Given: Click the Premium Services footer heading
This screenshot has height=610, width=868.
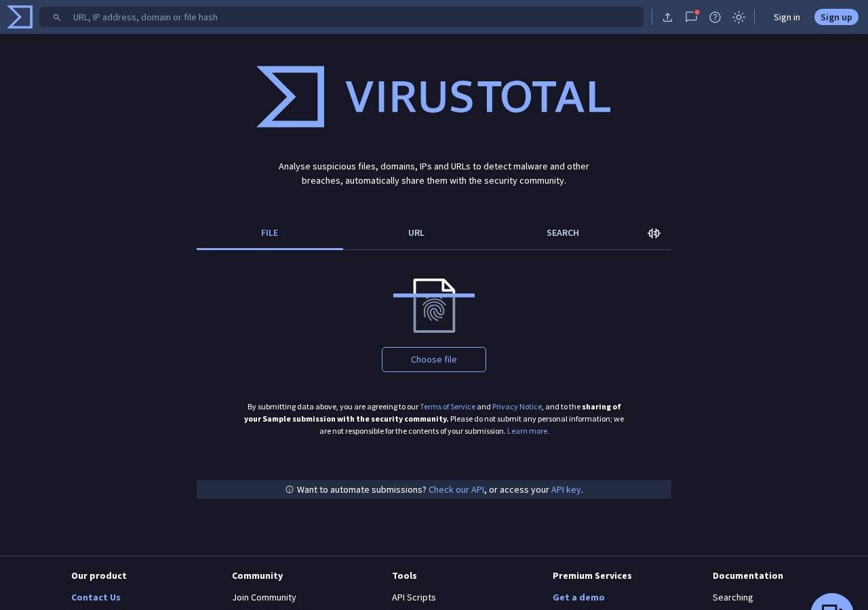Looking at the screenshot, I should (x=592, y=575).
